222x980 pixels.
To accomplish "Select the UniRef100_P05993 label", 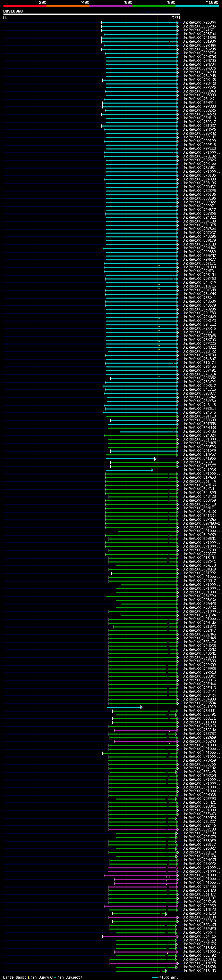I will pos(199,95).
